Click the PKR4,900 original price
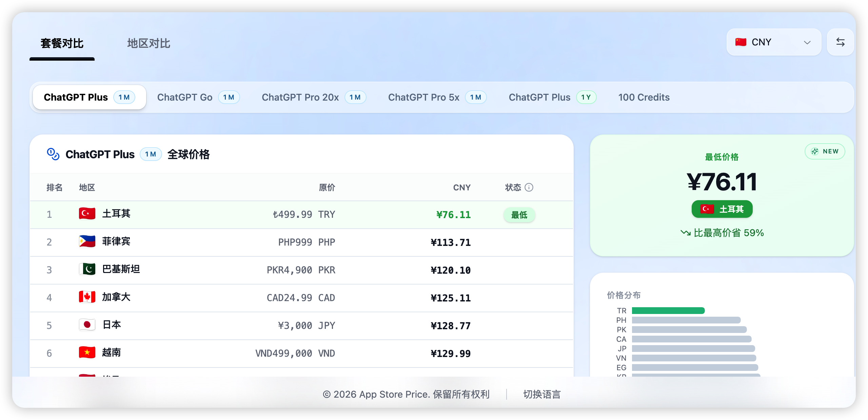 [301, 270]
